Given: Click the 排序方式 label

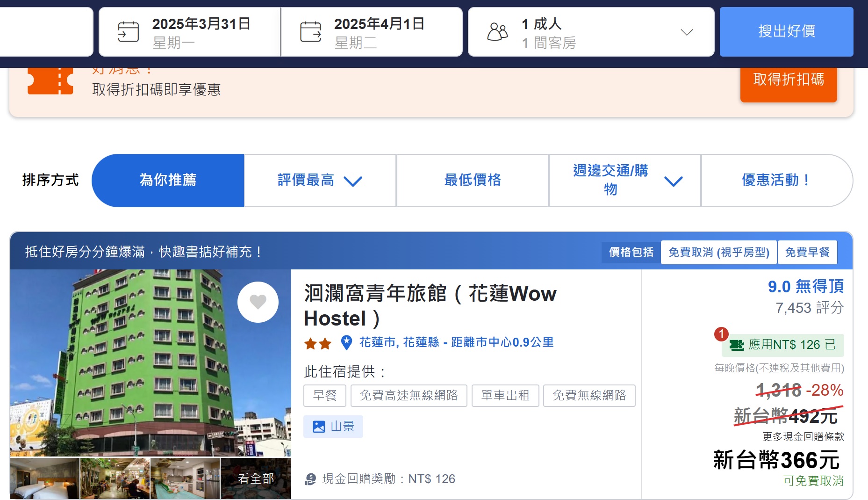Looking at the screenshot, I should pos(50,180).
